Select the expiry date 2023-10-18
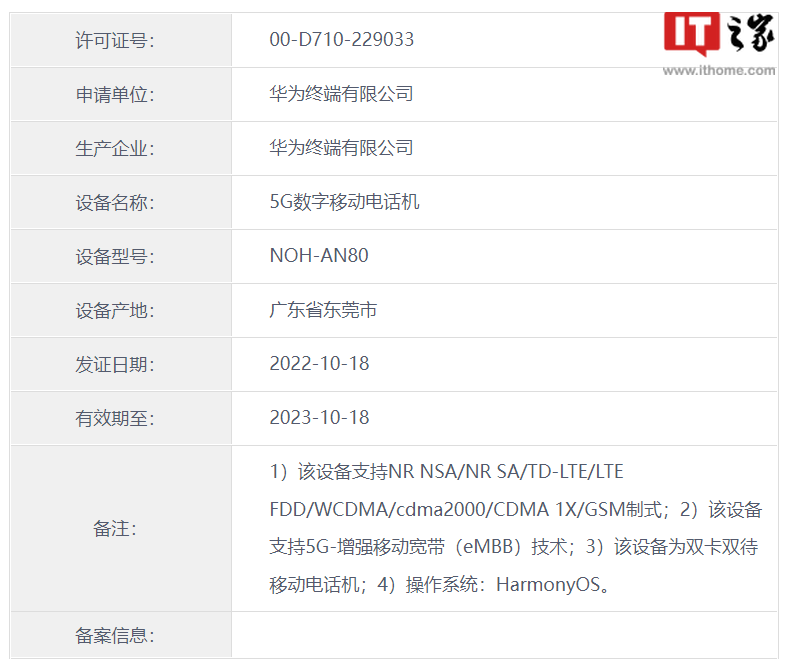787x665 pixels. point(319,418)
